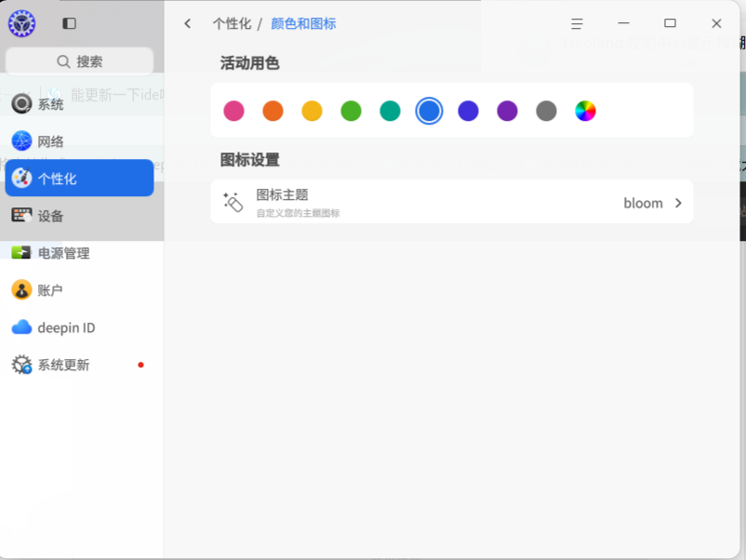746x560 pixels.
Task: Toggle the sidebar collapse icon
Action: [x=69, y=23]
